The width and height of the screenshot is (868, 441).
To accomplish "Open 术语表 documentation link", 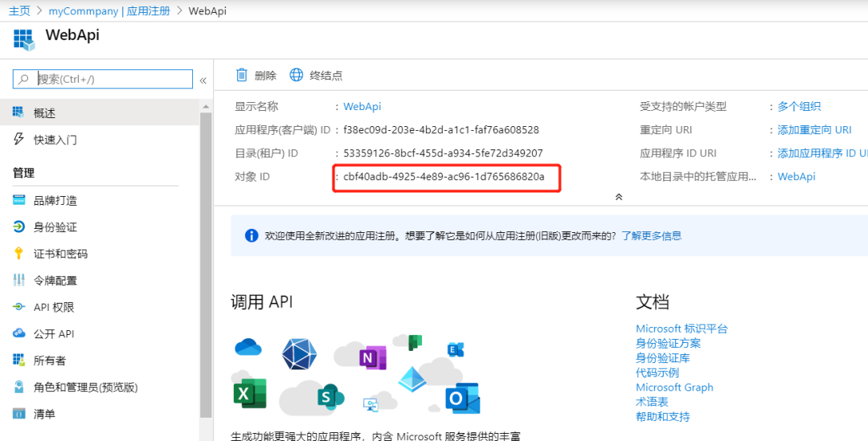I will (652, 402).
